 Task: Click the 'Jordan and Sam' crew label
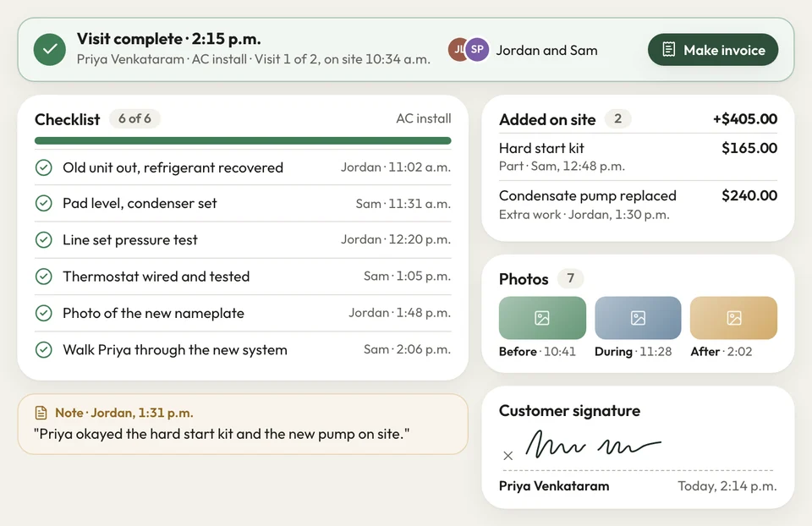547,50
